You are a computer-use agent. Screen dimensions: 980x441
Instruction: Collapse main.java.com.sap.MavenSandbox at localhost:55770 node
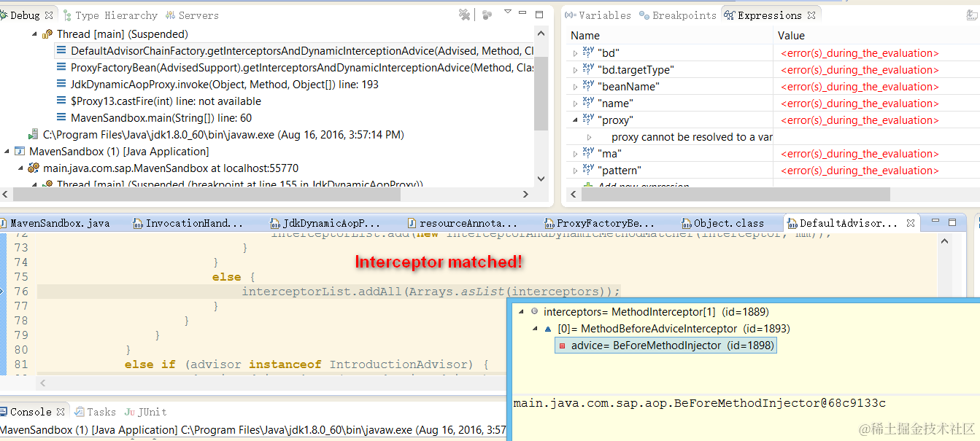point(20,168)
